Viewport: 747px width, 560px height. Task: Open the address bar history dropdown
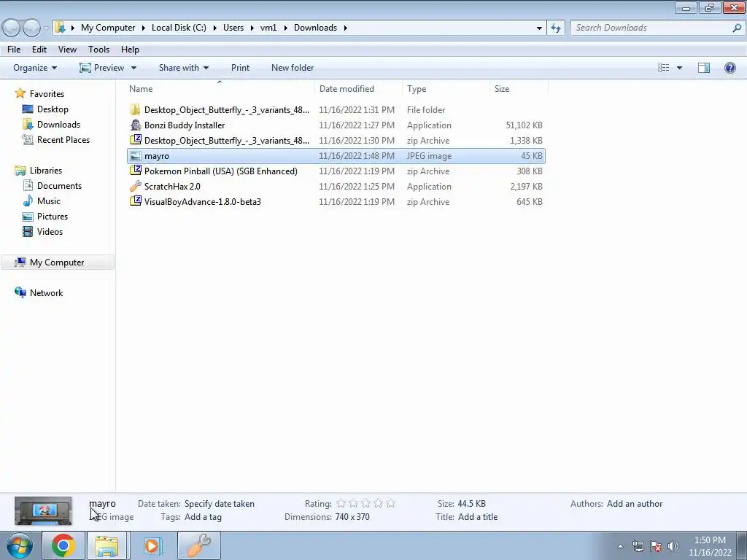tap(539, 28)
